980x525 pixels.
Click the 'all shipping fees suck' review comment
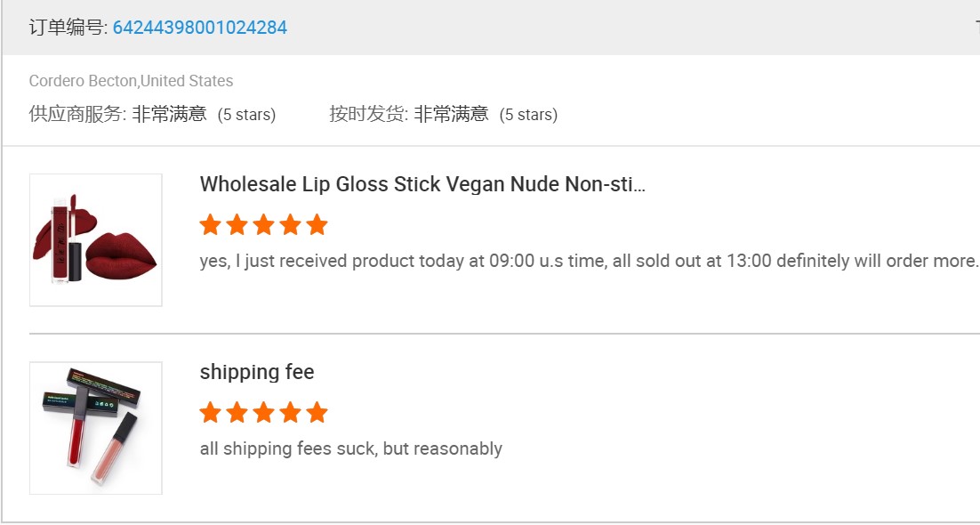(349, 448)
